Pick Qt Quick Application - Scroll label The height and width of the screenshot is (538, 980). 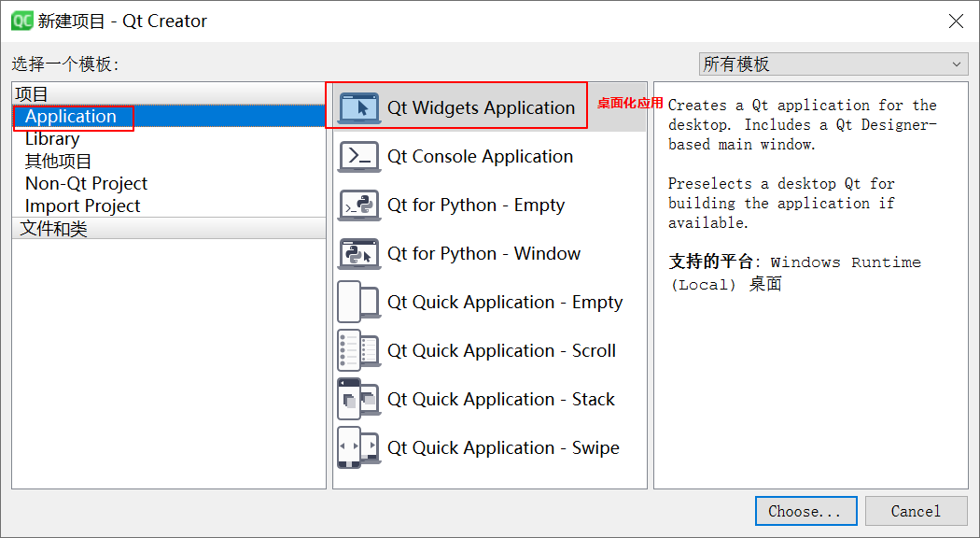pos(501,350)
